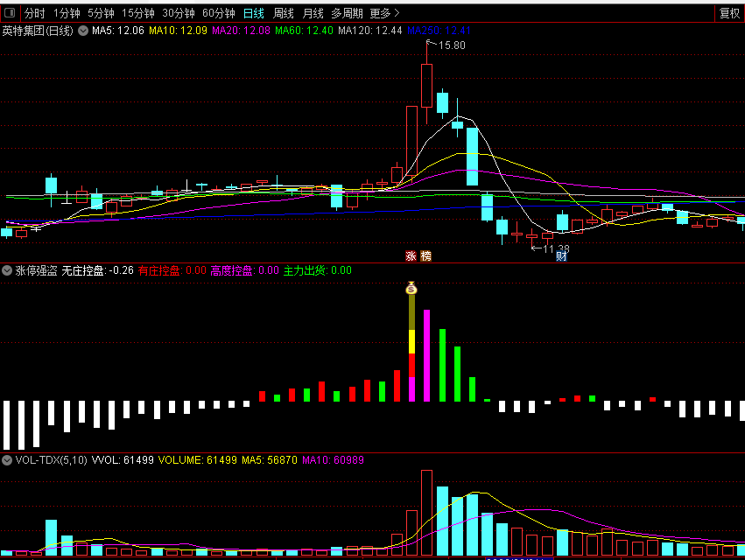Switch to the 分时 tab
The image size is (745, 560).
[35, 13]
